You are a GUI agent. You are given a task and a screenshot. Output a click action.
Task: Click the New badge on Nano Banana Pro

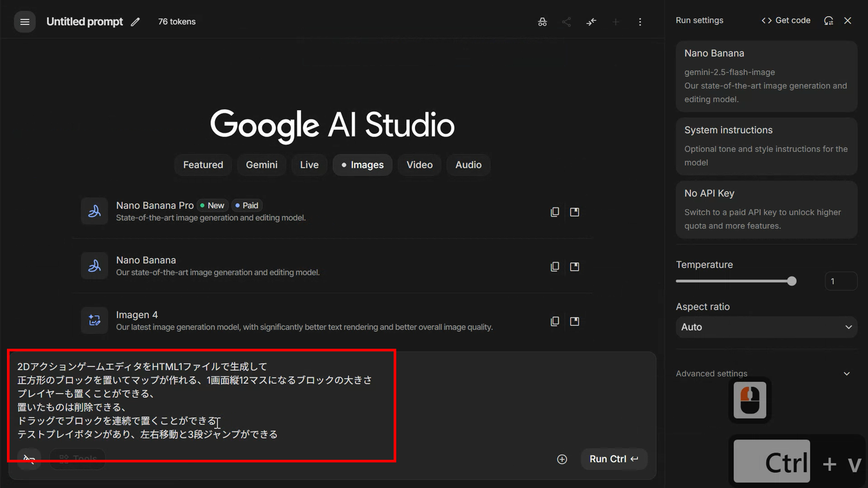(x=213, y=206)
